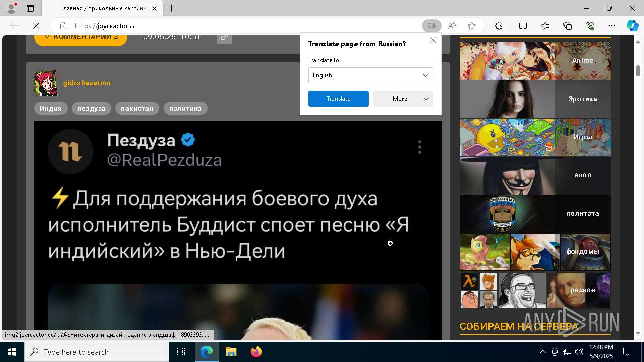Open the Edge profile icon
Viewport: 644px width, 362px height.
click(x=11, y=8)
